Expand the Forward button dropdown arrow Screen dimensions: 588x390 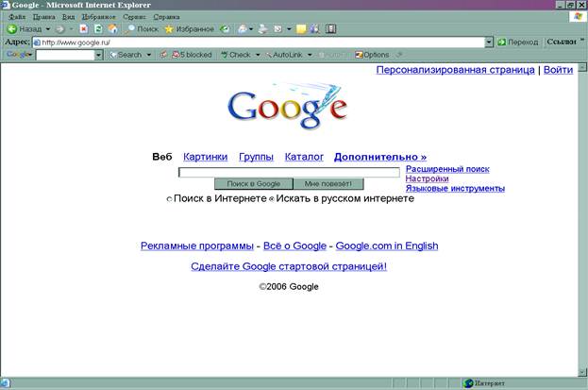tap(71, 29)
